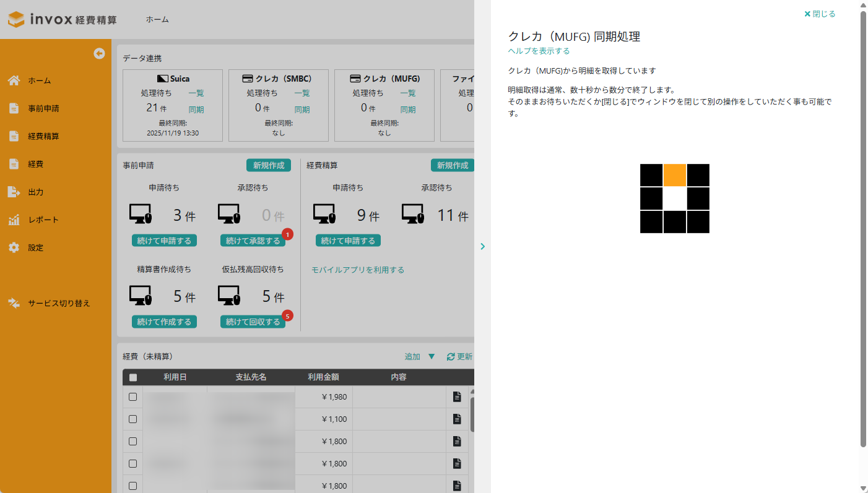Screen dimensions: 868x493
Task: Expand the side panel via the chevron
Action: tap(483, 246)
